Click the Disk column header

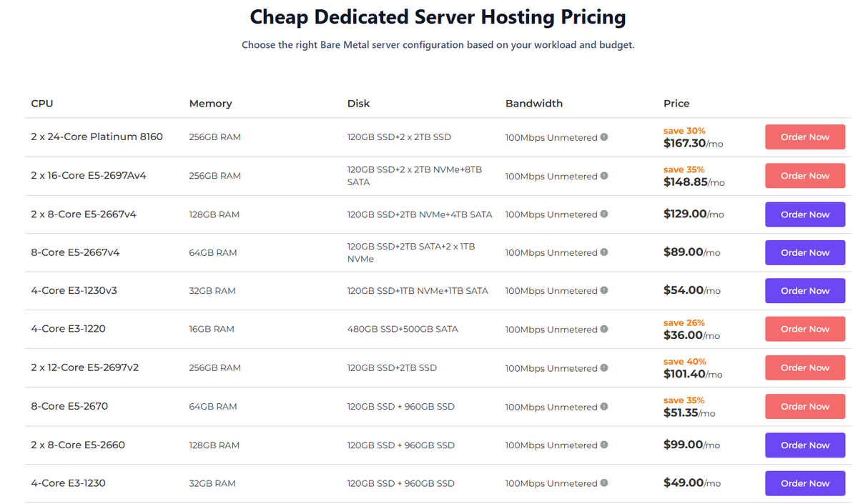[x=358, y=104]
